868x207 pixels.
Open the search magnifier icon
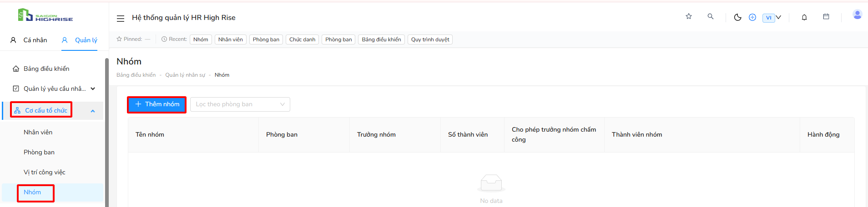[x=711, y=16]
